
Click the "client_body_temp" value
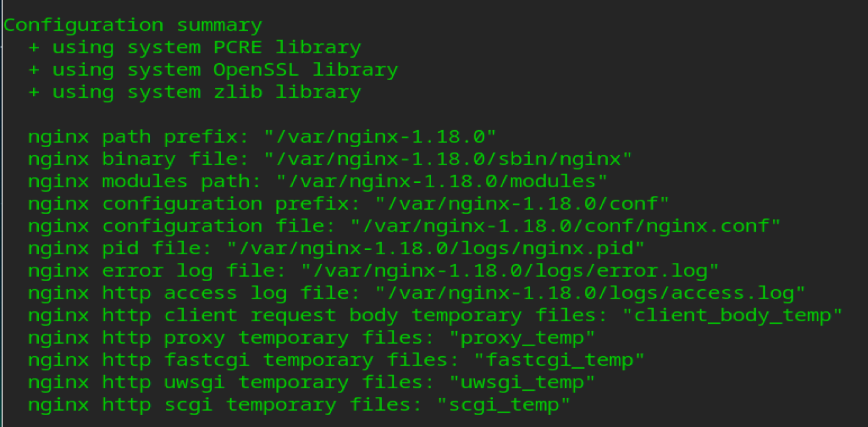coord(732,316)
